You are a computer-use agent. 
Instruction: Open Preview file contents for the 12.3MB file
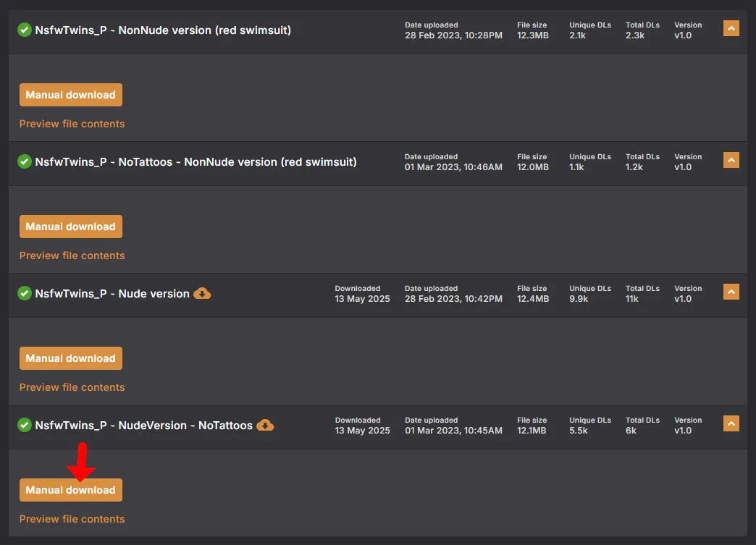pos(72,124)
